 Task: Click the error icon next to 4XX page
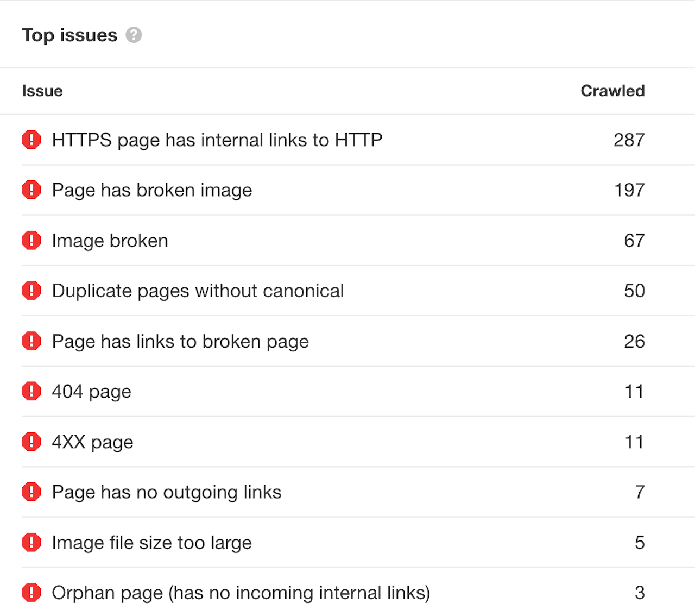point(31,442)
